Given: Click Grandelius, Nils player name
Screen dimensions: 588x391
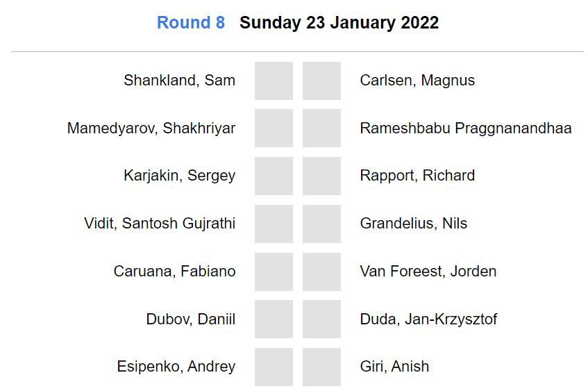Looking at the screenshot, I should point(413,224).
